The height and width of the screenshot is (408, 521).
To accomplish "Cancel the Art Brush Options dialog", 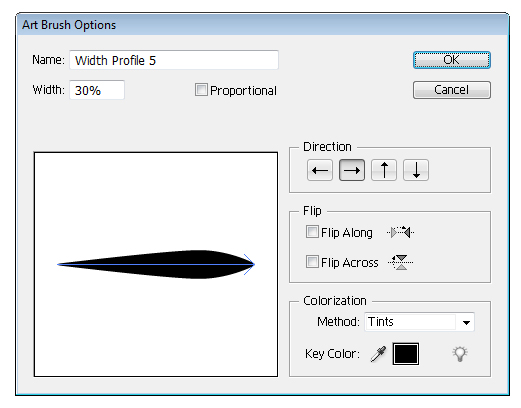I will pyautogui.click(x=452, y=90).
